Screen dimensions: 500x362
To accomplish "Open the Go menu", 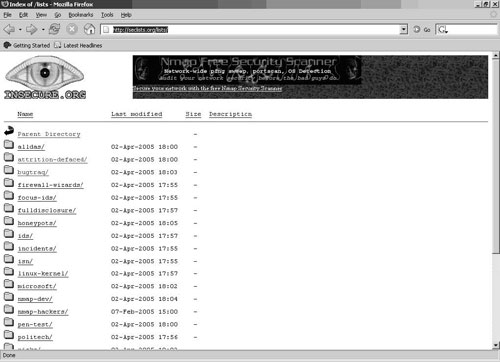I will coord(58,15).
